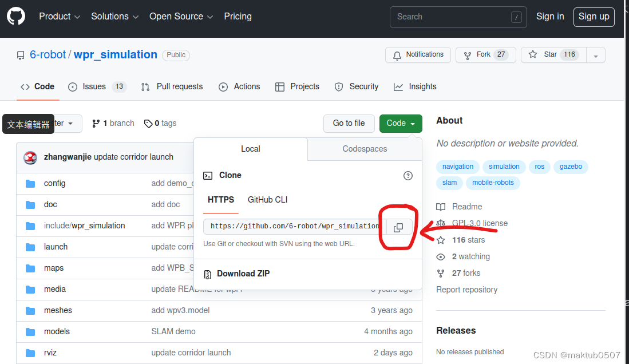629x364 pixels.
Task: Click the simulation topic tag
Action: tap(504, 167)
